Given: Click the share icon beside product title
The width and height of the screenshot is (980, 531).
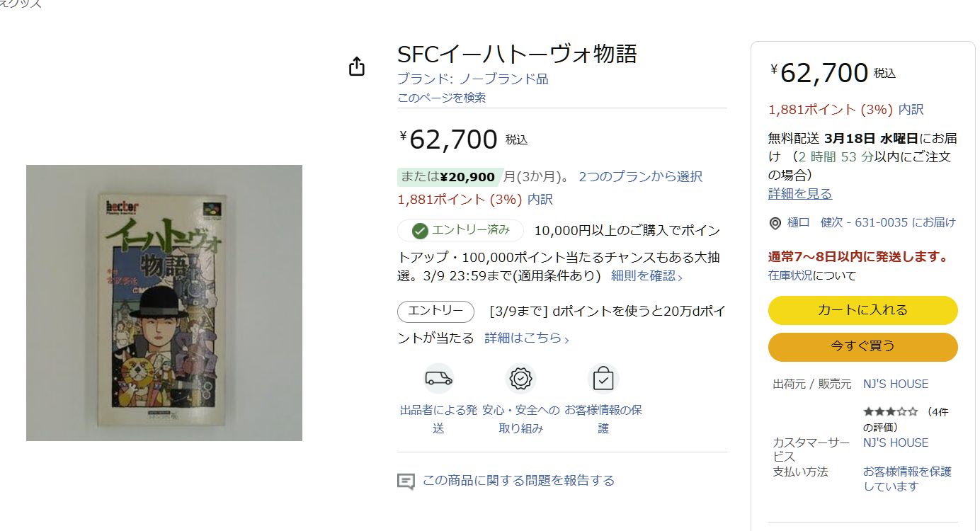Looking at the screenshot, I should [357, 67].
